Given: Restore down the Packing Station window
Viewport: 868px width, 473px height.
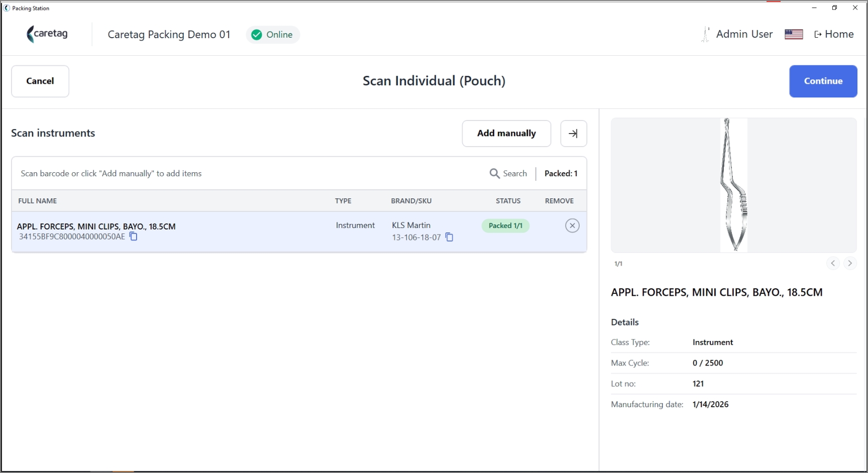Looking at the screenshot, I should point(834,8).
